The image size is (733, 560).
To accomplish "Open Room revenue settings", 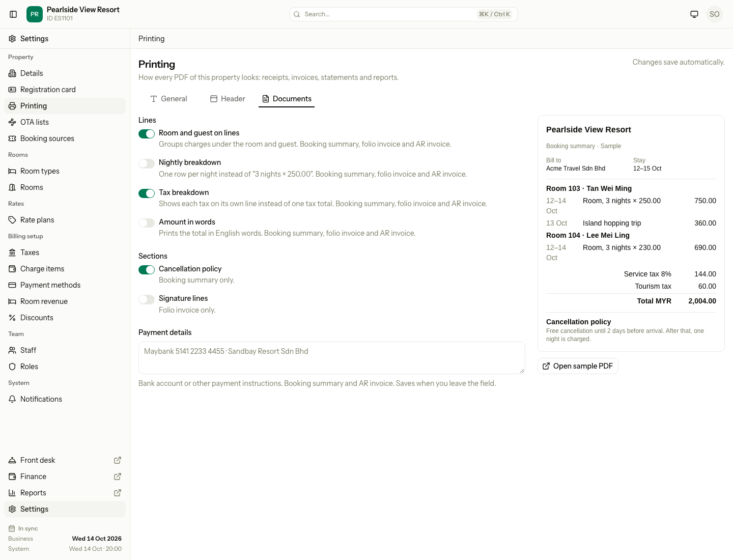I will point(65,301).
